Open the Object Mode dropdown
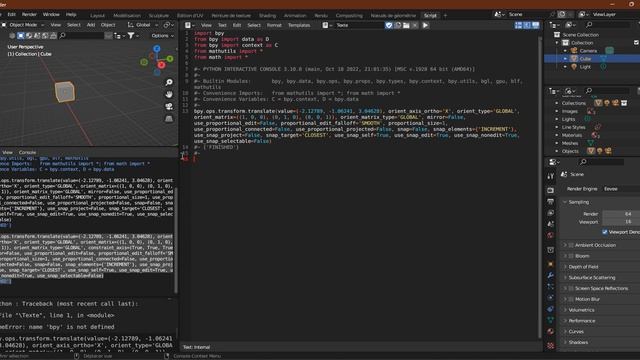 (x=23, y=25)
